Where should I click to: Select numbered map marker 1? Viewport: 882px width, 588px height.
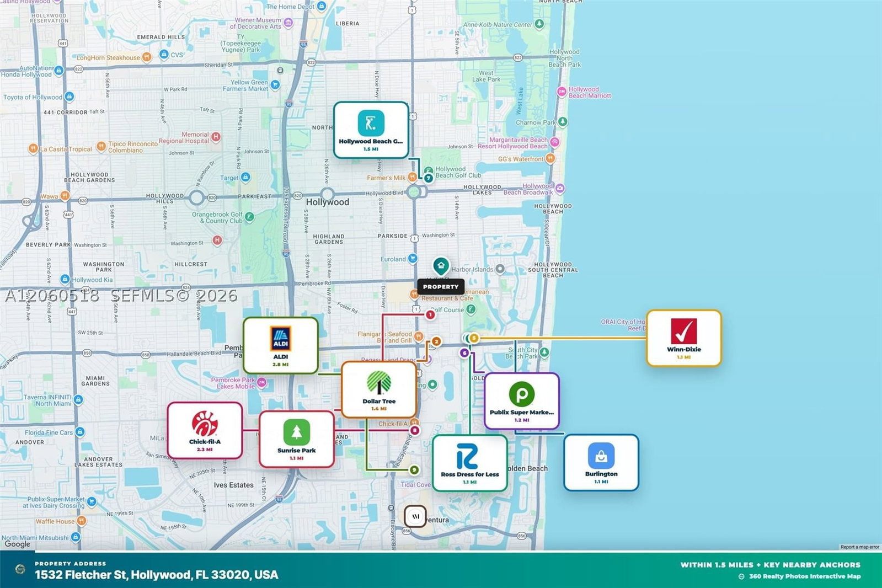point(430,314)
